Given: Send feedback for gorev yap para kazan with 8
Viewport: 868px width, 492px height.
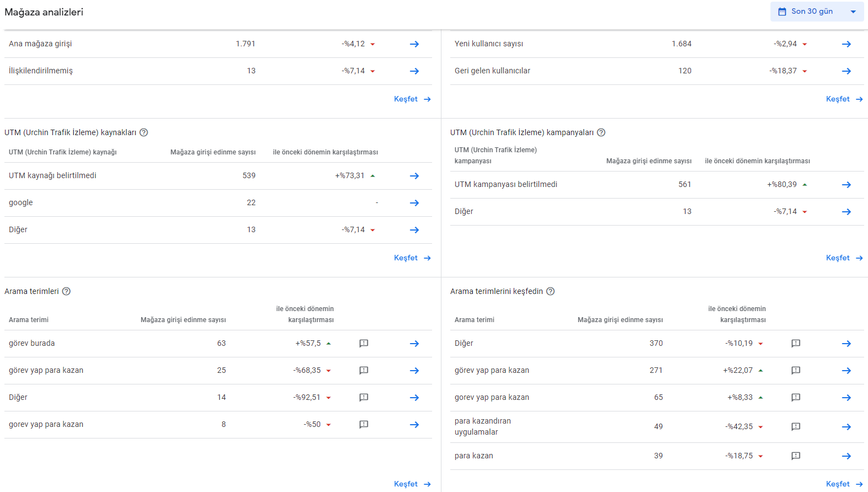Looking at the screenshot, I should click(x=364, y=425).
